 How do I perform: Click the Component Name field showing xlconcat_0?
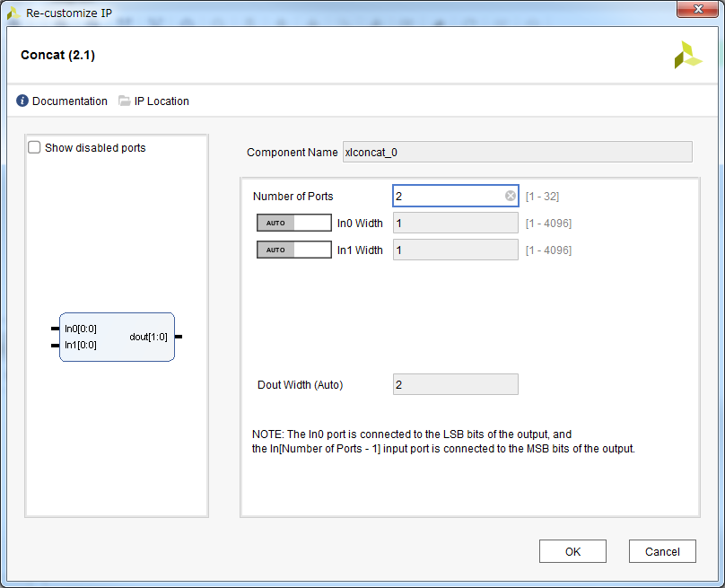tap(517, 152)
